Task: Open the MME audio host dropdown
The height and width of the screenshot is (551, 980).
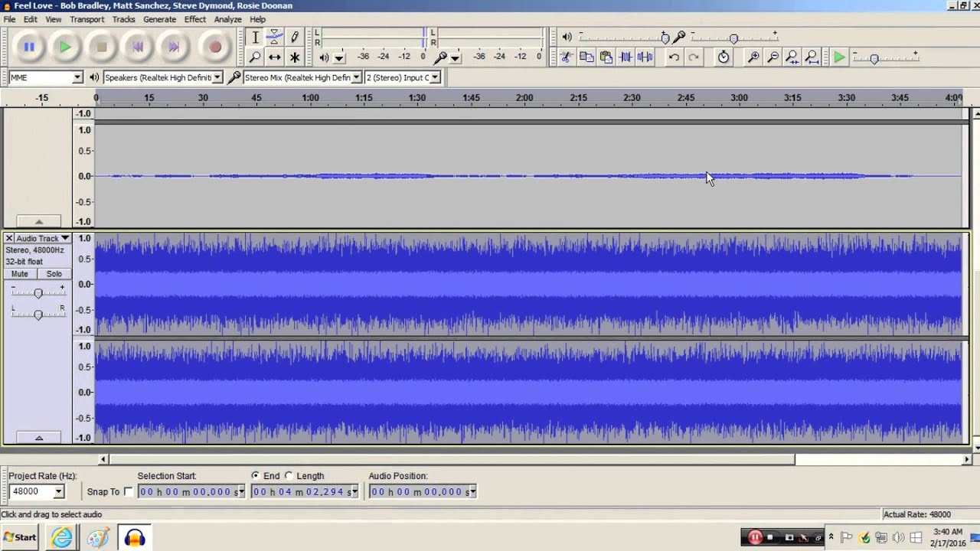Action: point(45,77)
